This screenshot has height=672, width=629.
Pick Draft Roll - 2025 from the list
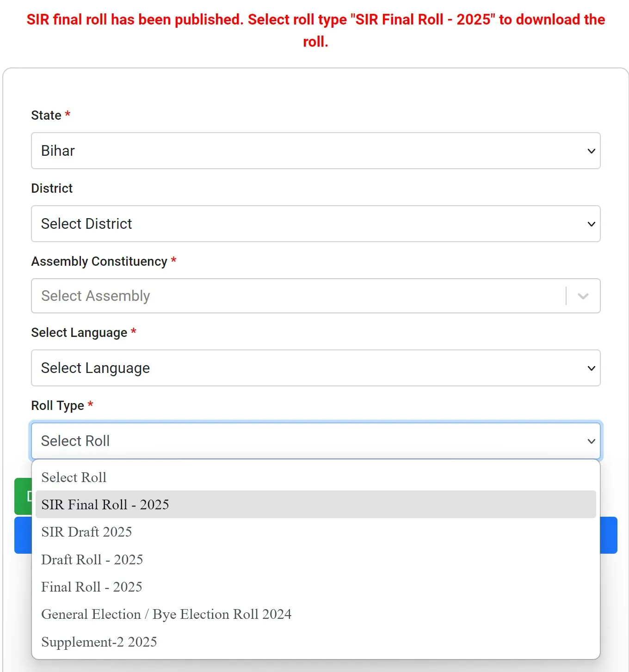pyautogui.click(x=92, y=560)
